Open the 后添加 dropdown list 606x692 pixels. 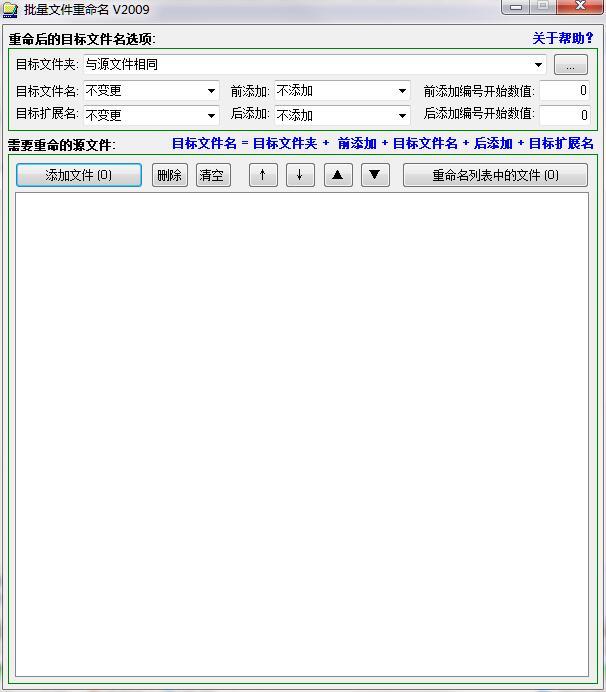402,116
